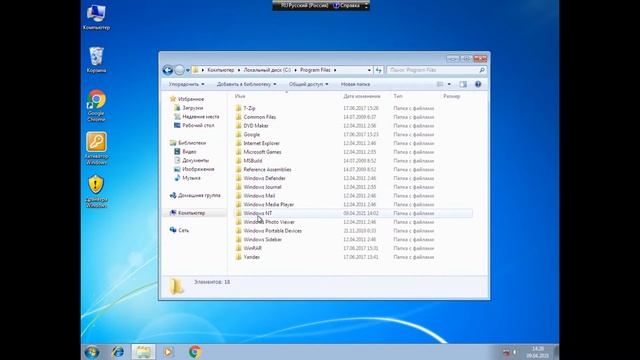Open the Windows Drivers shield icon
640x360 pixels.
[x=96, y=191]
